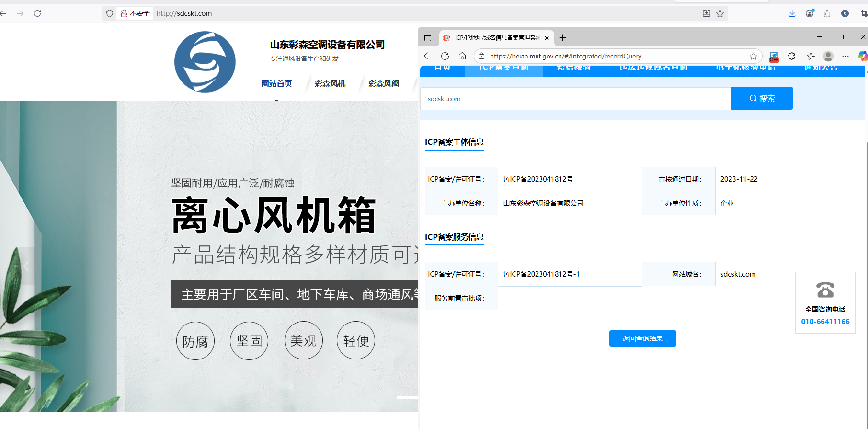Open the Edge profile avatar
Viewport: 868px width, 429px height.
[x=828, y=56]
